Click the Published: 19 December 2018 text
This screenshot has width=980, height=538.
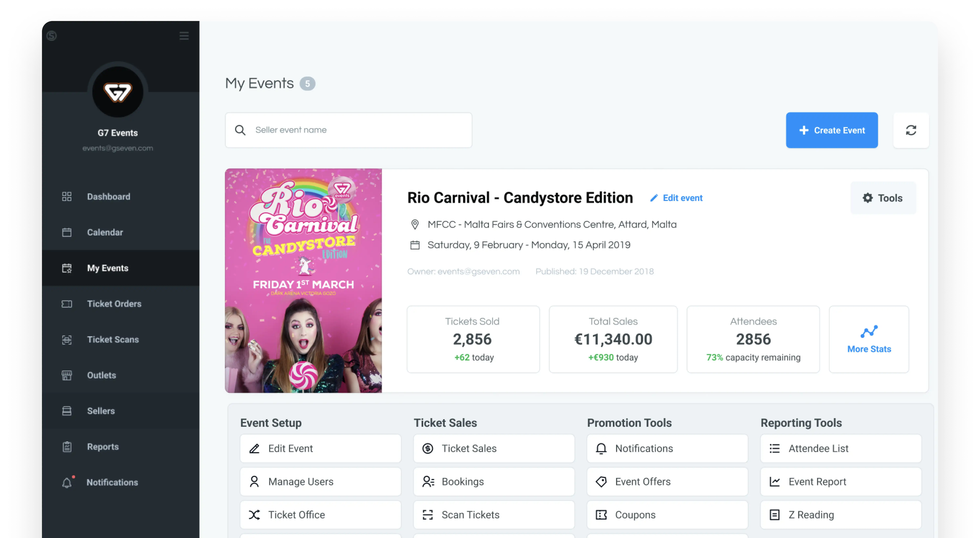pyautogui.click(x=595, y=272)
